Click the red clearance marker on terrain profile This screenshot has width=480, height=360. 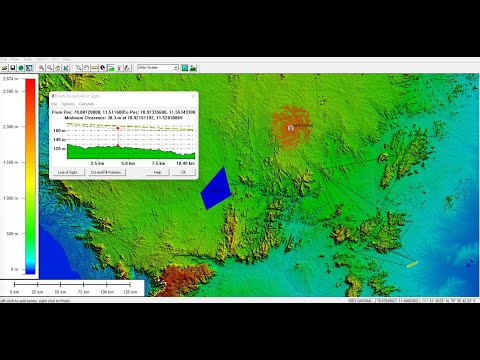(x=118, y=145)
